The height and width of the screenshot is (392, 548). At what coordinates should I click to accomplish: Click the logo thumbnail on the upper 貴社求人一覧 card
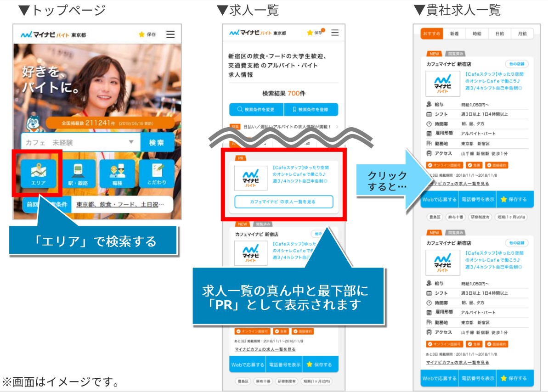tap(442, 84)
